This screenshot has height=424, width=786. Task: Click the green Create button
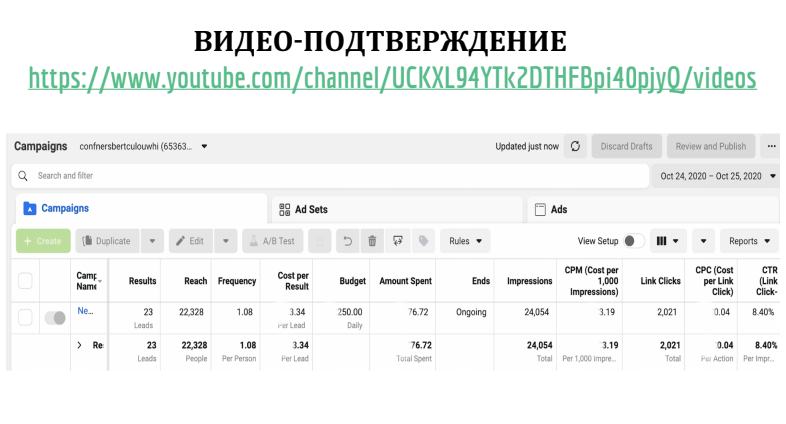pos(43,241)
